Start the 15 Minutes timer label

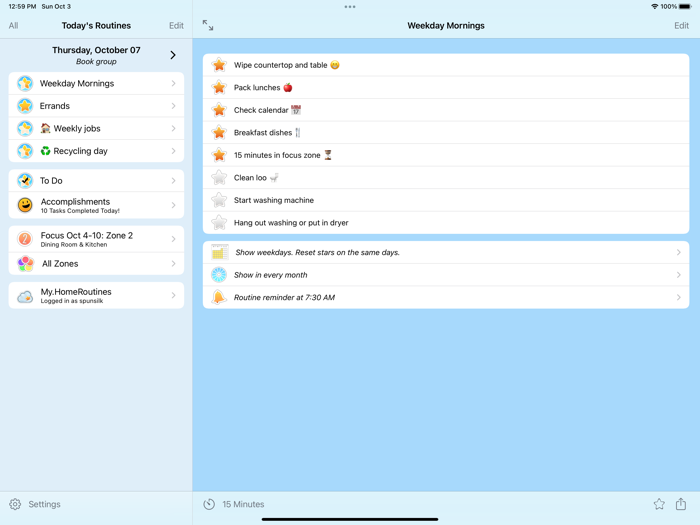coord(243,504)
